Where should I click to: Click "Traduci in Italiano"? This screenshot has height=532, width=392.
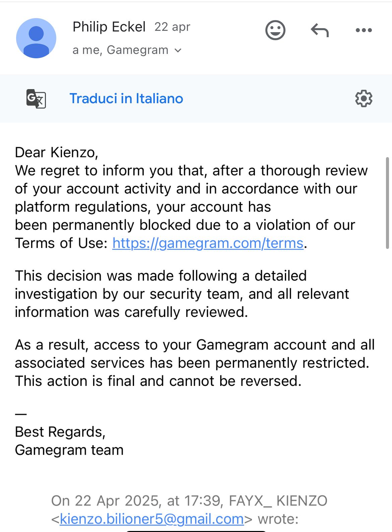pos(126,98)
